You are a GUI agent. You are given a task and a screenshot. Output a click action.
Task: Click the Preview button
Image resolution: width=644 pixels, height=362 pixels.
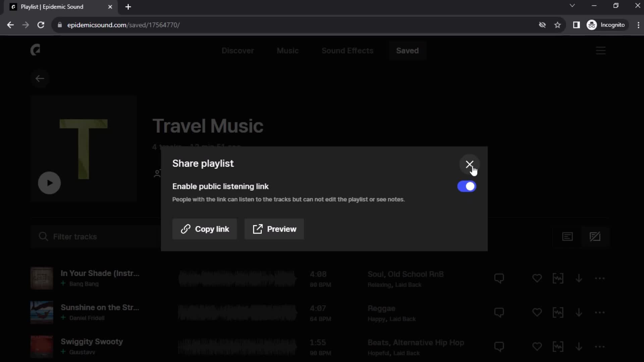[274, 229]
